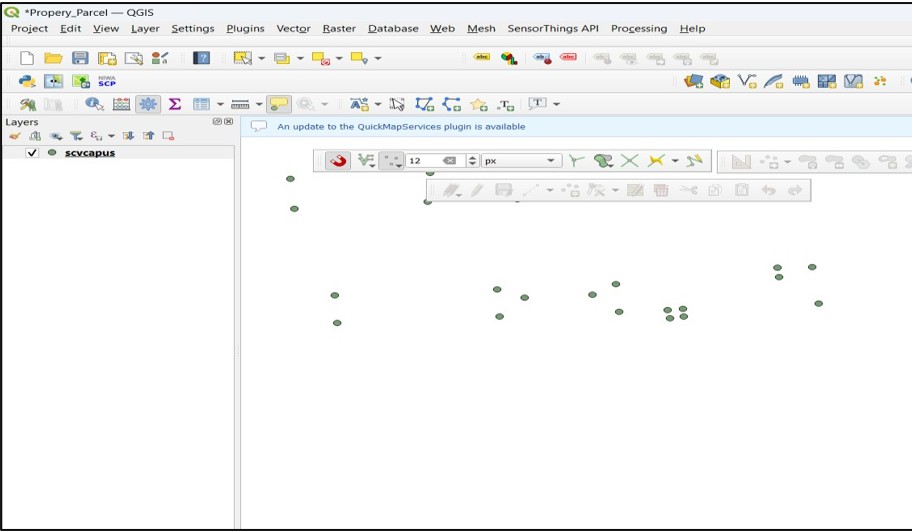Open a project with the folder icon
Viewport: 912px width, 532px height.
point(54,58)
